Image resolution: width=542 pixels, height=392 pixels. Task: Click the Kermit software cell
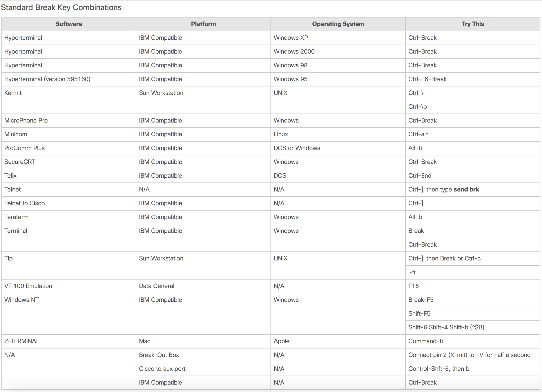click(13, 93)
